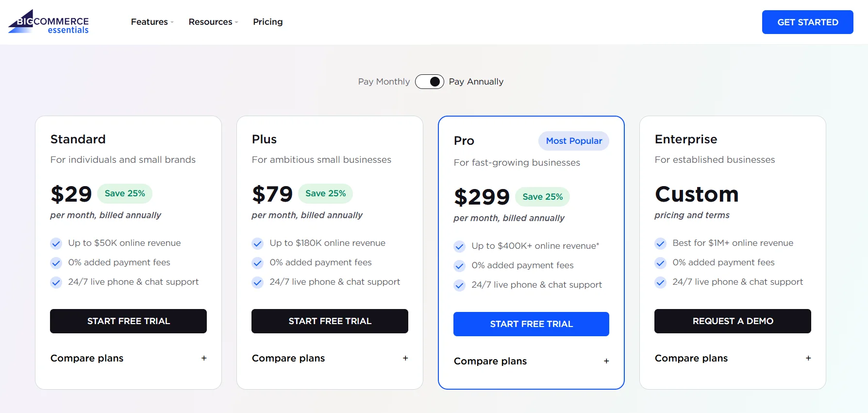868x413 pixels.
Task: Expand Compare plans for the Enterprise plan
Action: coord(691,358)
